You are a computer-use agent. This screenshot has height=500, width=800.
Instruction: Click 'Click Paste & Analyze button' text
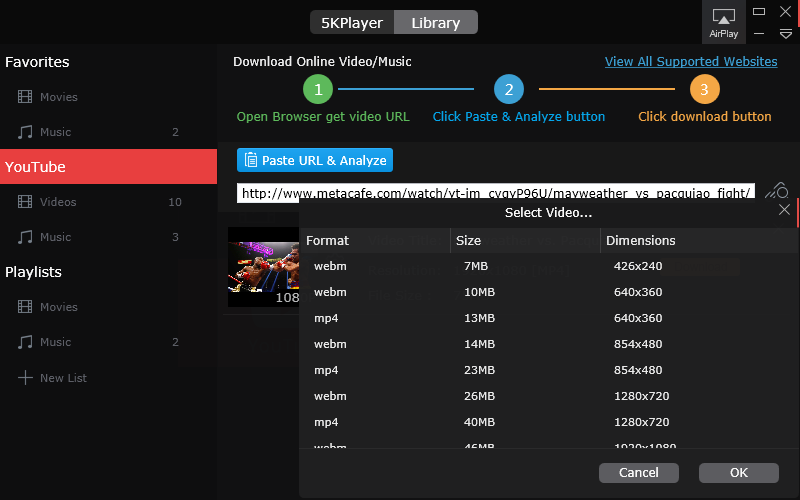coord(519,116)
